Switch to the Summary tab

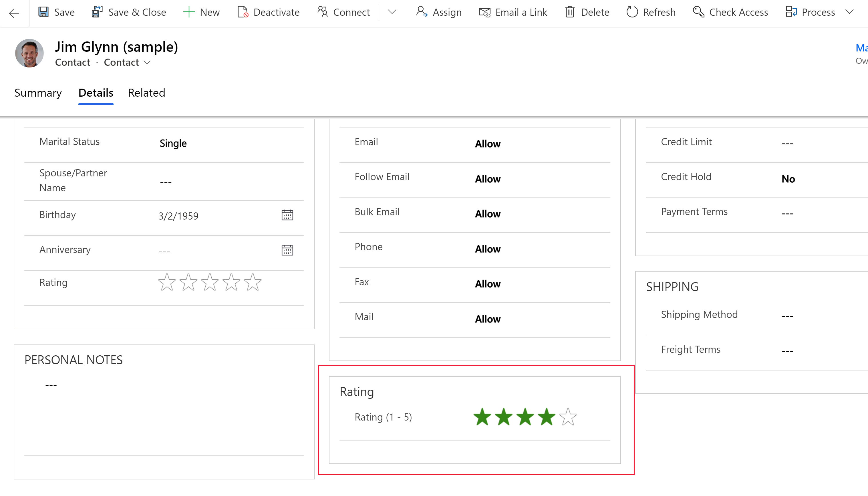pos(38,92)
